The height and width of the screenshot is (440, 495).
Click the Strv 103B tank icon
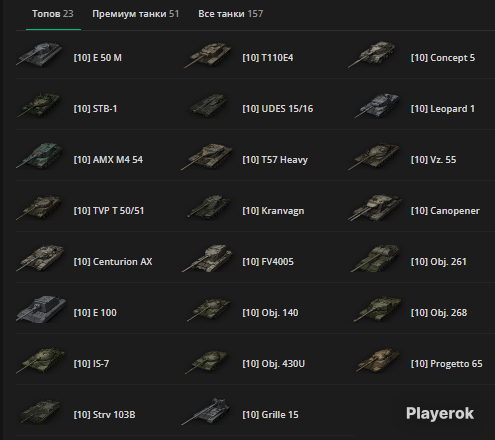coord(40,412)
